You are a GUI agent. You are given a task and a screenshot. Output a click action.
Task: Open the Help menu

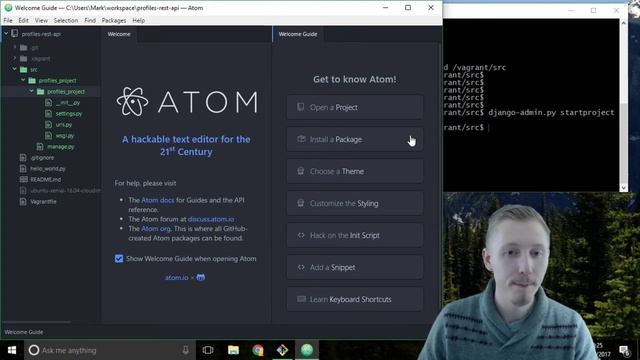(x=138, y=20)
